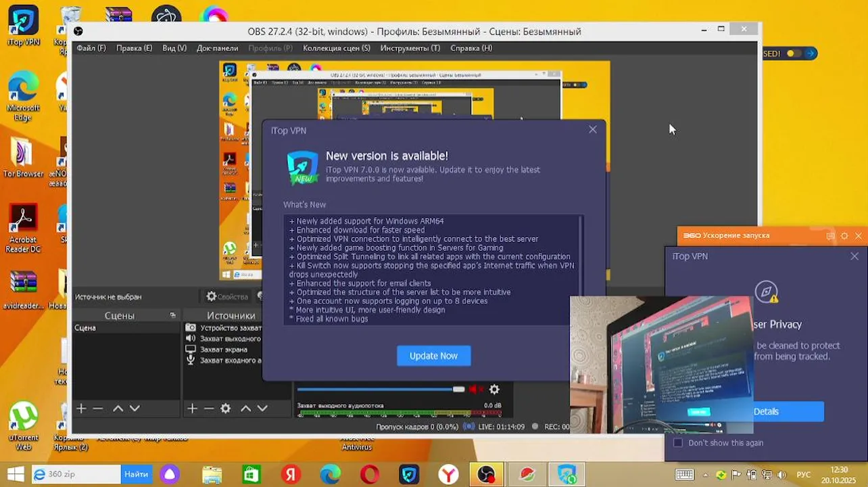Image resolution: width=868 pixels, height=487 pixels.
Task: Open the 360 popup feedback message icon
Action: pyautogui.click(x=831, y=236)
